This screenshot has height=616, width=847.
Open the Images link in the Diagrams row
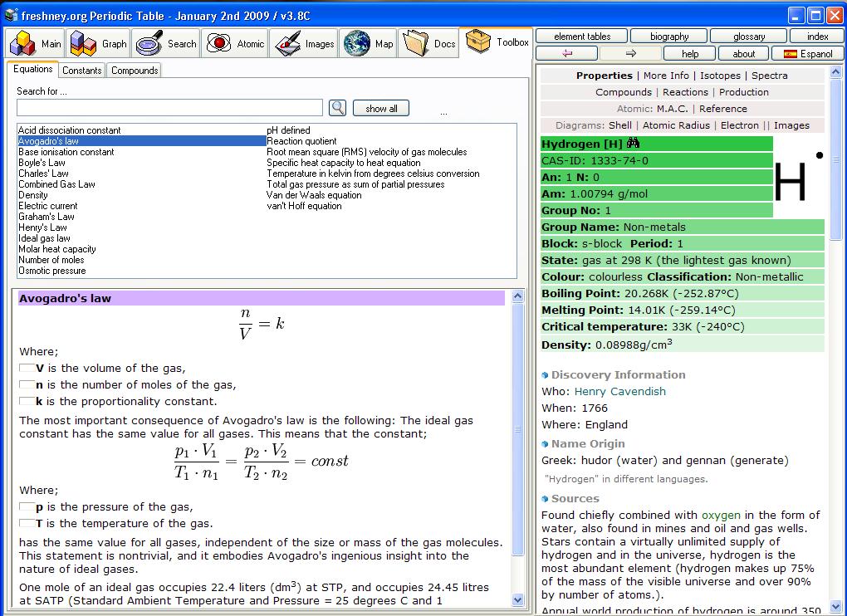(791, 125)
